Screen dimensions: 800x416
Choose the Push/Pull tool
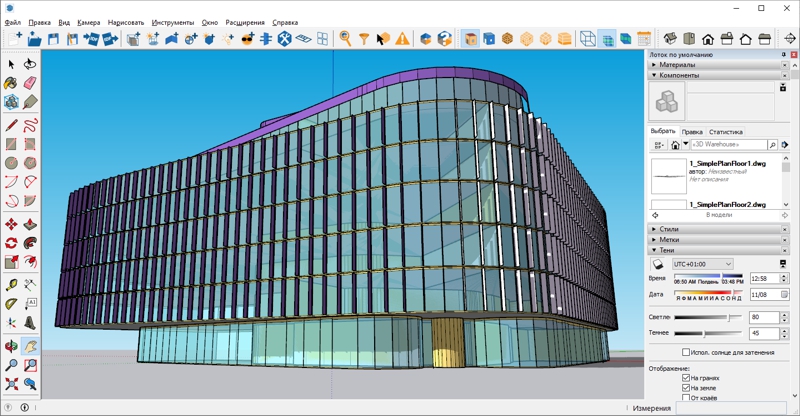point(30,225)
